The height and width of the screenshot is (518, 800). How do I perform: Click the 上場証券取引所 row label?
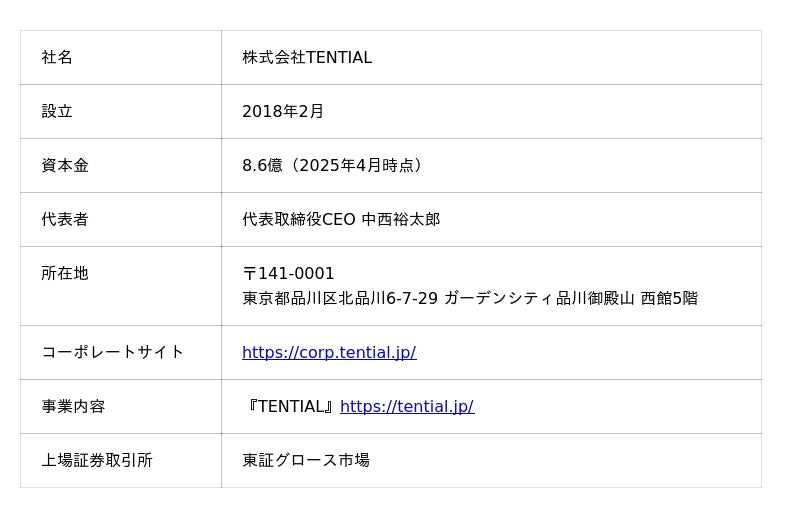(x=97, y=460)
